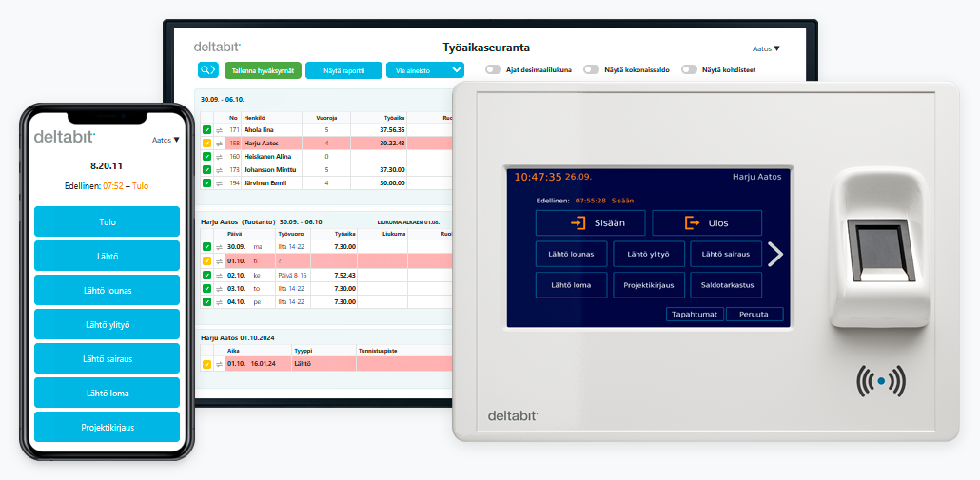980x480 pixels.
Task: Open the Vie aineisto dropdown
Action: tap(425, 70)
